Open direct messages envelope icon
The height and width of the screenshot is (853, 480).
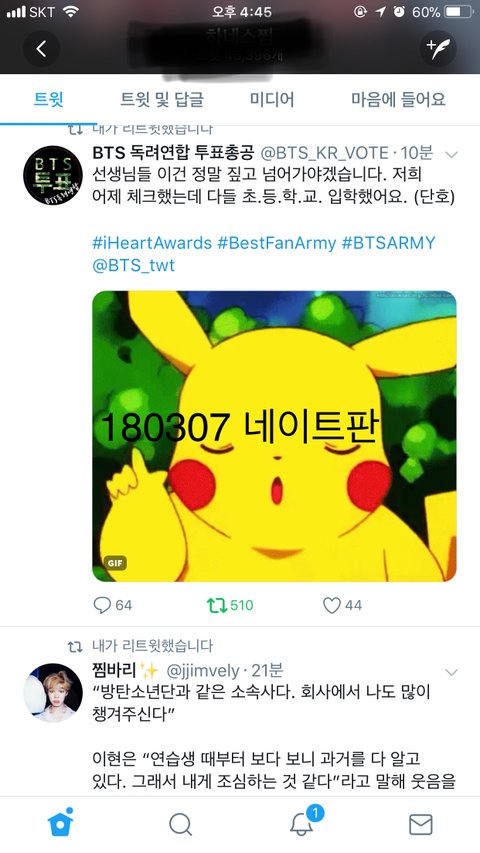tap(420, 825)
